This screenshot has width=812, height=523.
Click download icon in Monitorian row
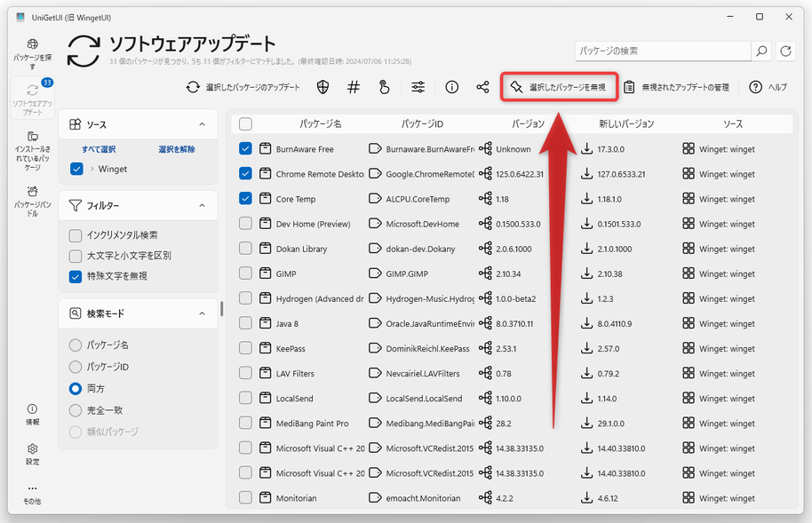[586, 497]
